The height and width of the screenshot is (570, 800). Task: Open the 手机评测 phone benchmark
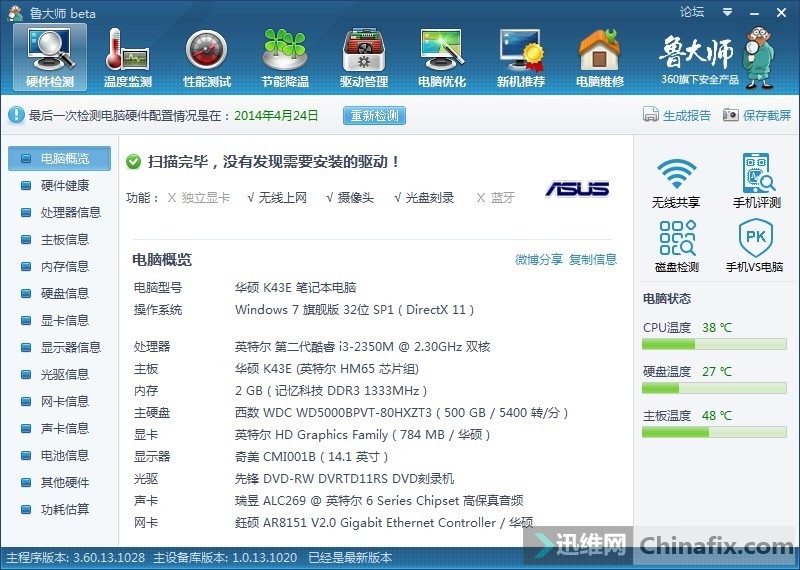[x=757, y=181]
